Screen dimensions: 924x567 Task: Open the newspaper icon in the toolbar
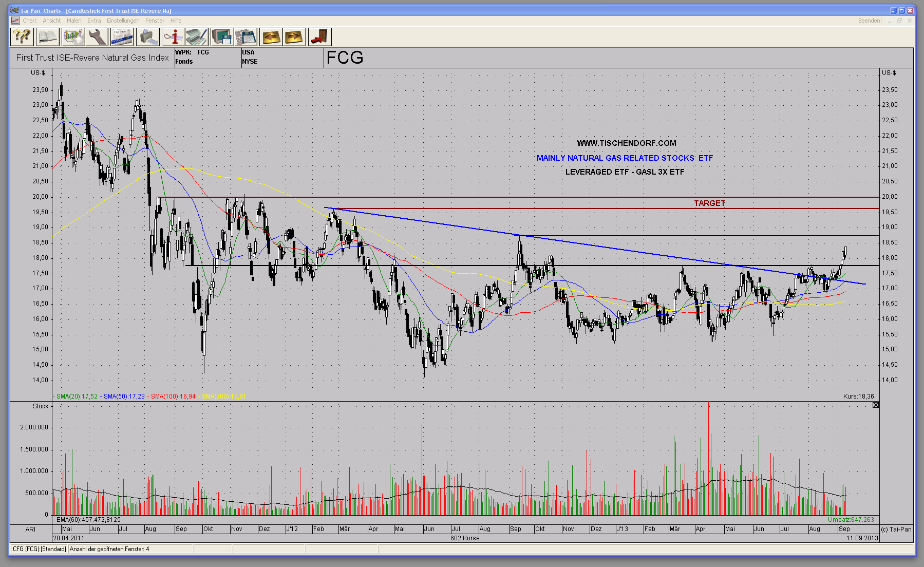(x=122, y=37)
